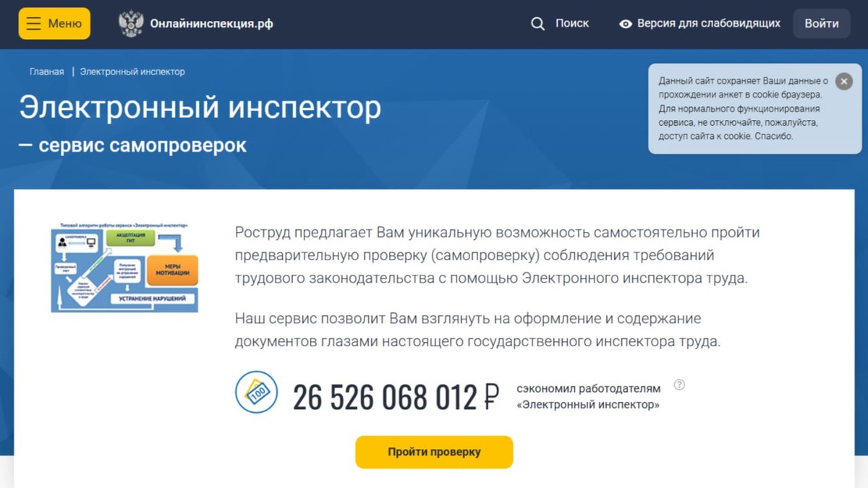
Task: Click сэкономил работодателям caption text
Action: click(588, 389)
